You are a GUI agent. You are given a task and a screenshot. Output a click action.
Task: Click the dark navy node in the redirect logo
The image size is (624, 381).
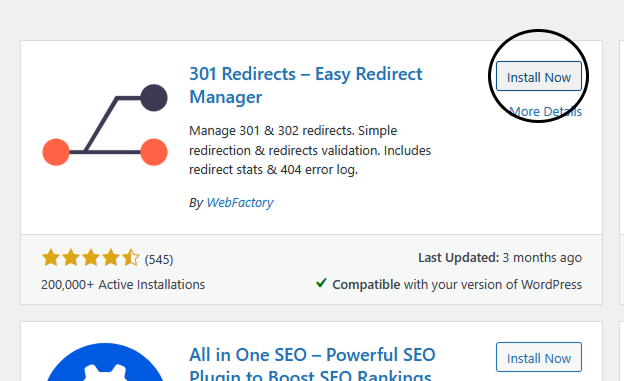[154, 98]
